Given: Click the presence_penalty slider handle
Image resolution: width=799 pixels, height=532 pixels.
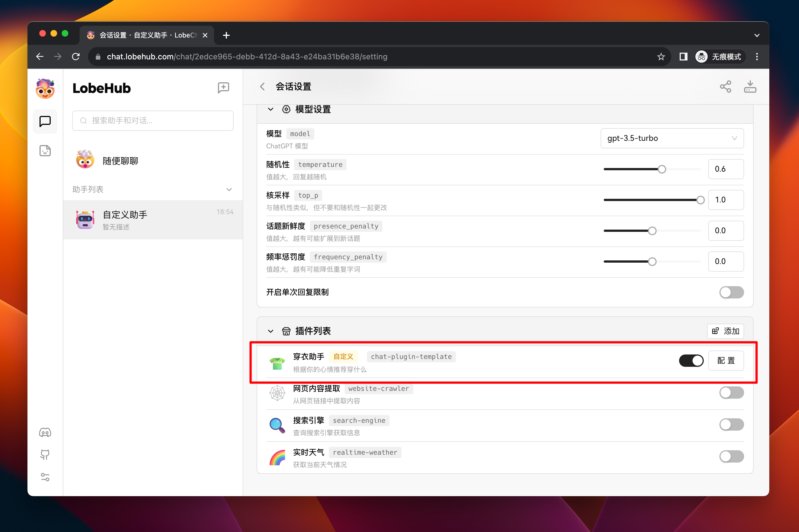Looking at the screenshot, I should pyautogui.click(x=652, y=231).
